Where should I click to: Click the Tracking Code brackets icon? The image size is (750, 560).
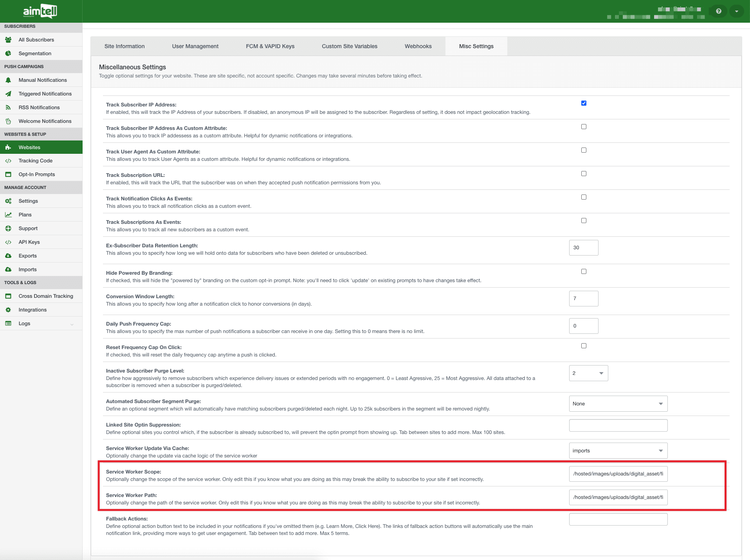coord(8,161)
